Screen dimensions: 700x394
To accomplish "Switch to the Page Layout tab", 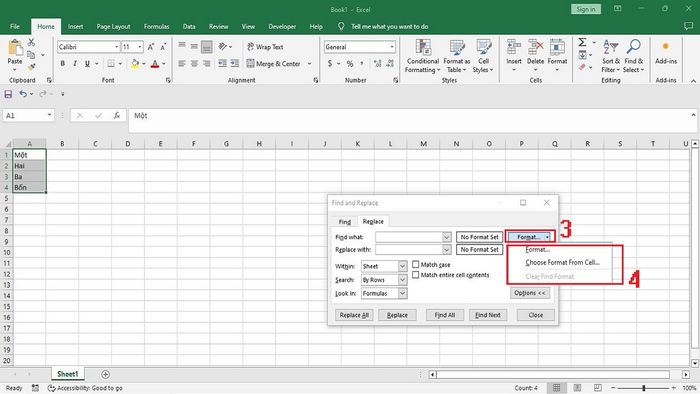I will tap(113, 27).
